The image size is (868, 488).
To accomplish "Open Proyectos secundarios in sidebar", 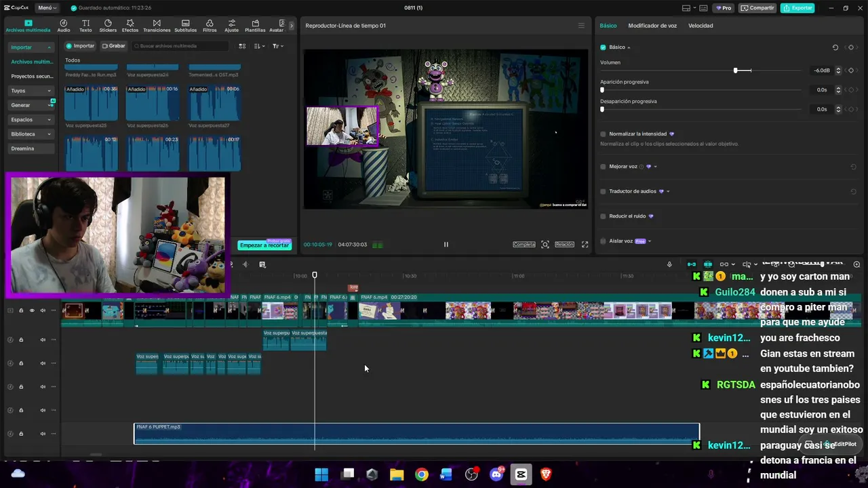I will [31, 77].
